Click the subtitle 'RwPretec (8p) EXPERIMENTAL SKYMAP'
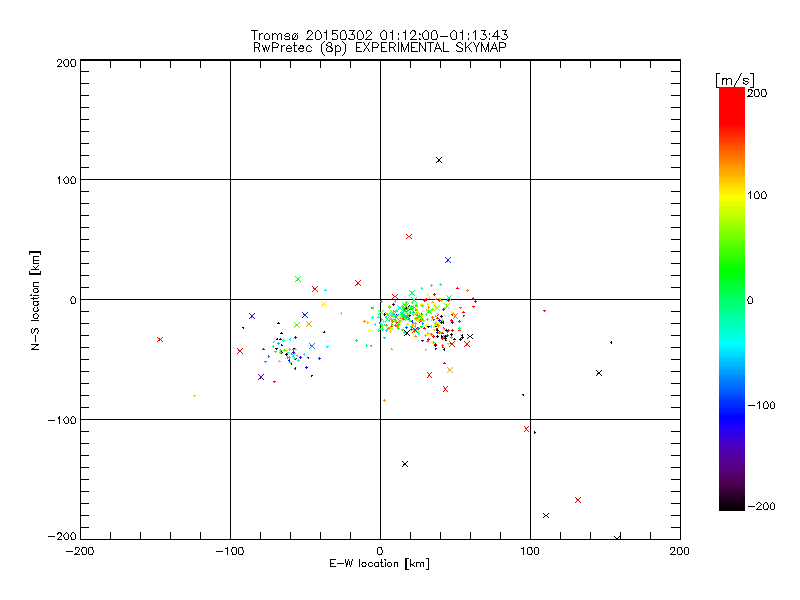 tap(379, 47)
